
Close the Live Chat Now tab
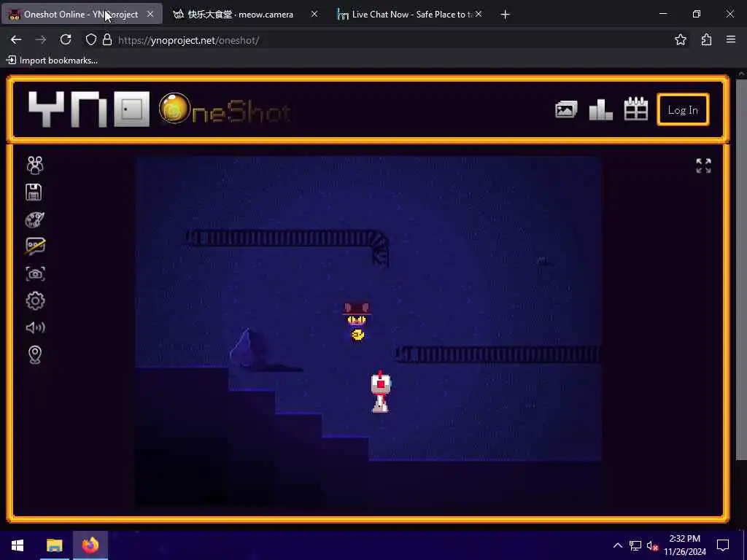click(479, 15)
